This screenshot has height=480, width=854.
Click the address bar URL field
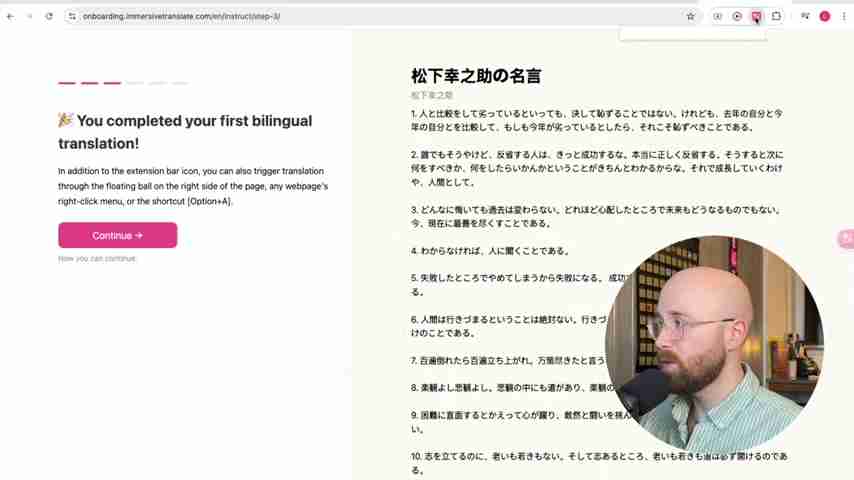pos(376,16)
